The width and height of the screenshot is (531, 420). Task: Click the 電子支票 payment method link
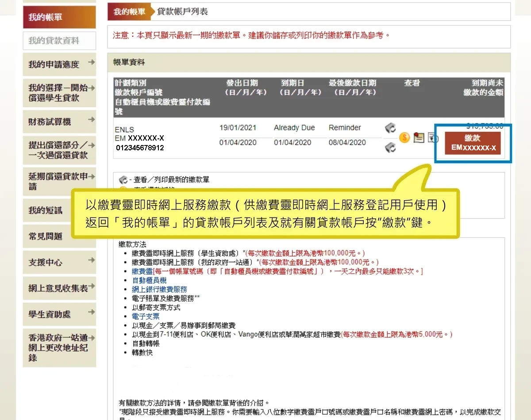[x=146, y=316]
